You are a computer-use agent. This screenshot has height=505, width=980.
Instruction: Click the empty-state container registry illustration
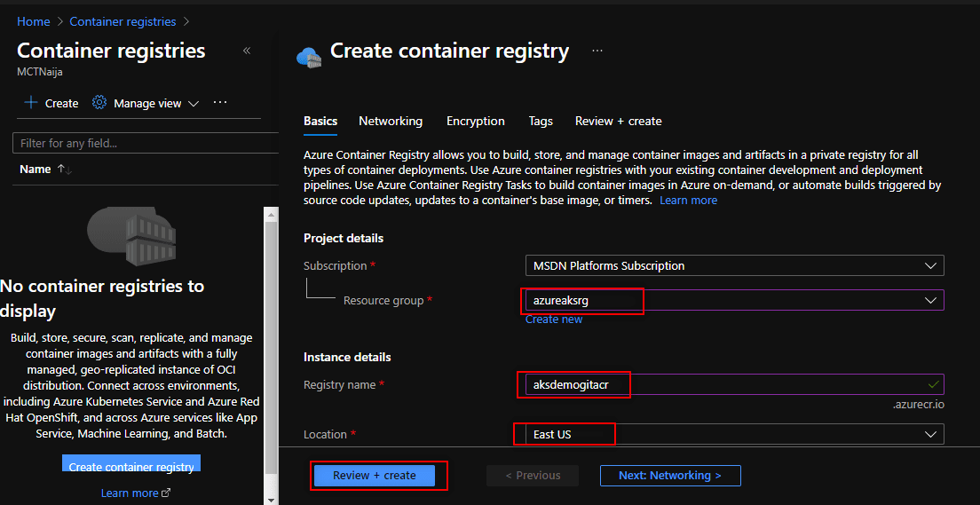131,236
